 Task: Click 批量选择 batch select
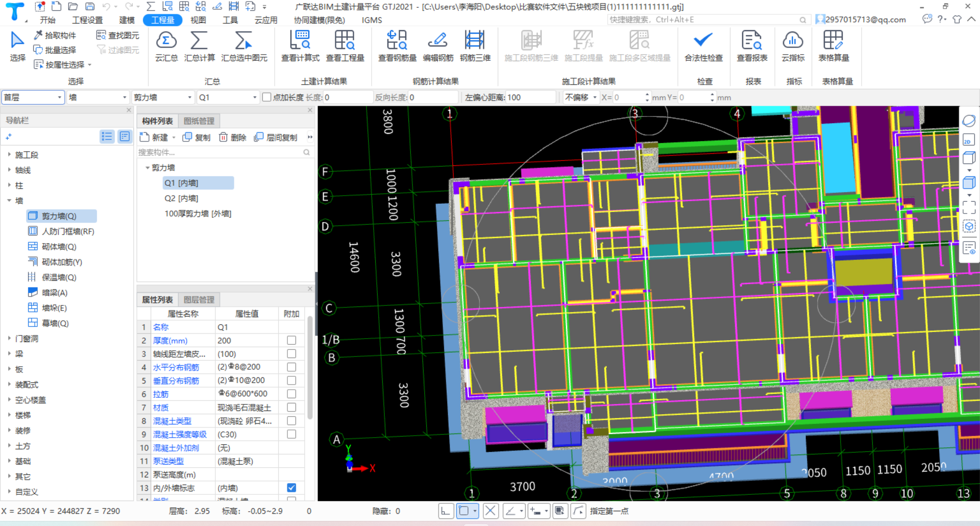tap(55, 50)
